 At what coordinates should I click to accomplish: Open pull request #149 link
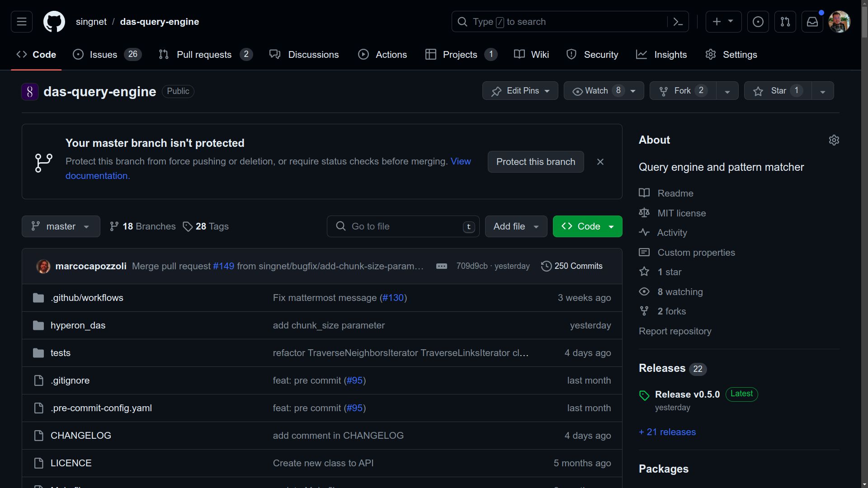(224, 266)
